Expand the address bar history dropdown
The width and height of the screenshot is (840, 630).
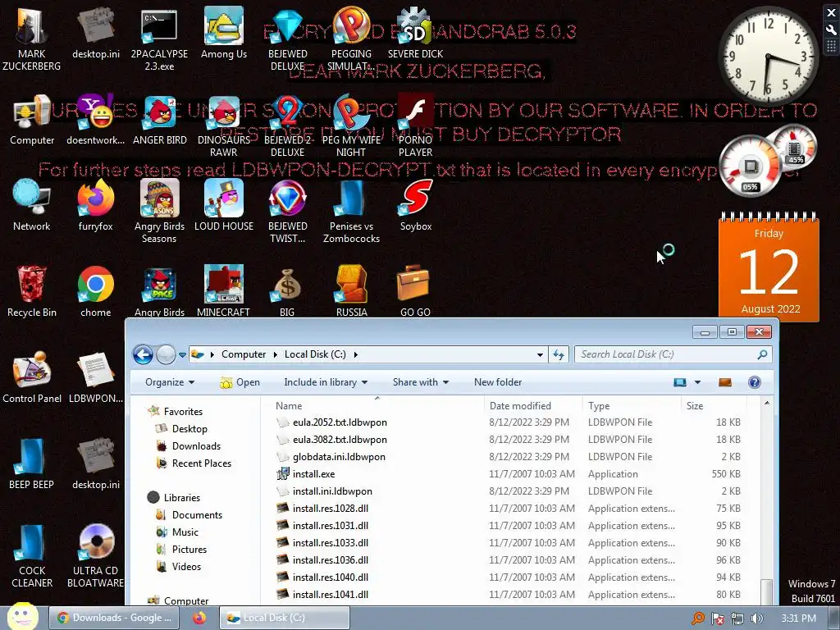click(x=540, y=354)
